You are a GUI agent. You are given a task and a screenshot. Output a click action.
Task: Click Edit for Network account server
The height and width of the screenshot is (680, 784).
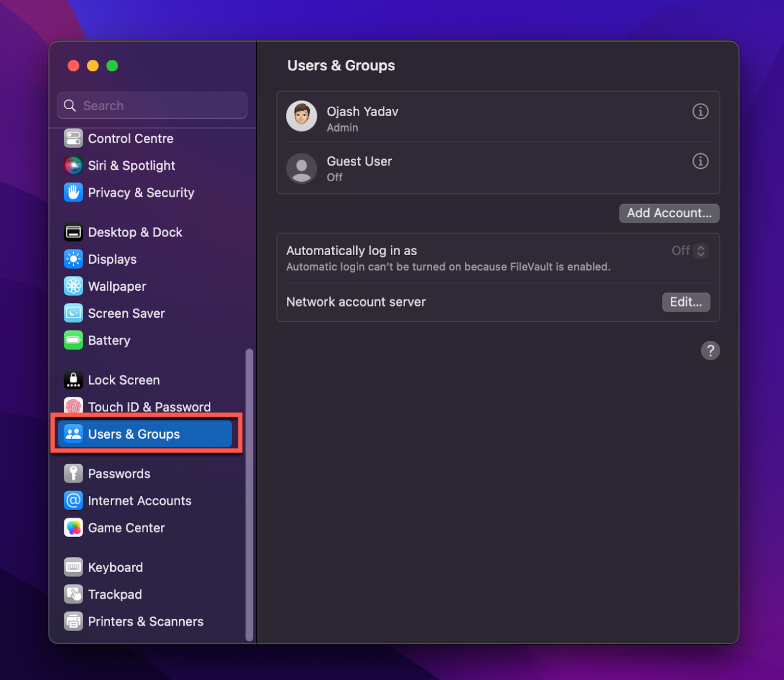[685, 302]
